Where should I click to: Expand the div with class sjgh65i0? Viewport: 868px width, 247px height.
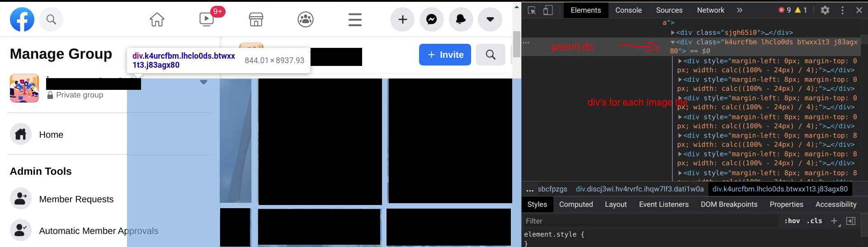673,33
